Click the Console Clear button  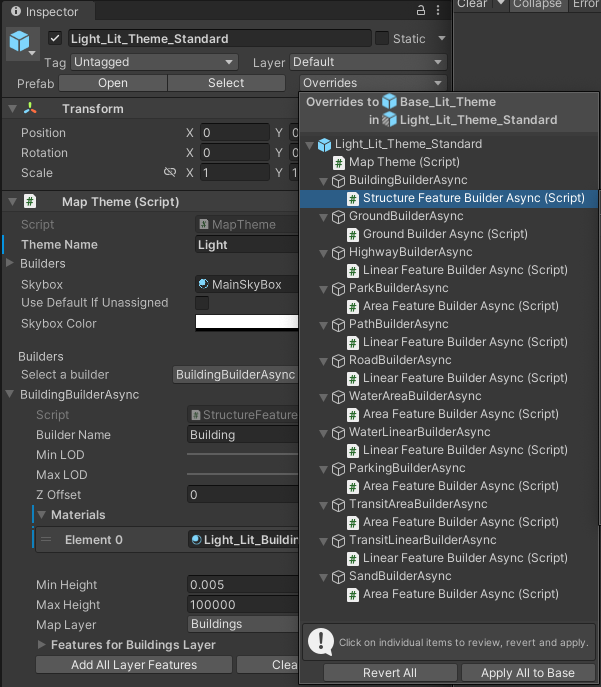[x=472, y=4]
